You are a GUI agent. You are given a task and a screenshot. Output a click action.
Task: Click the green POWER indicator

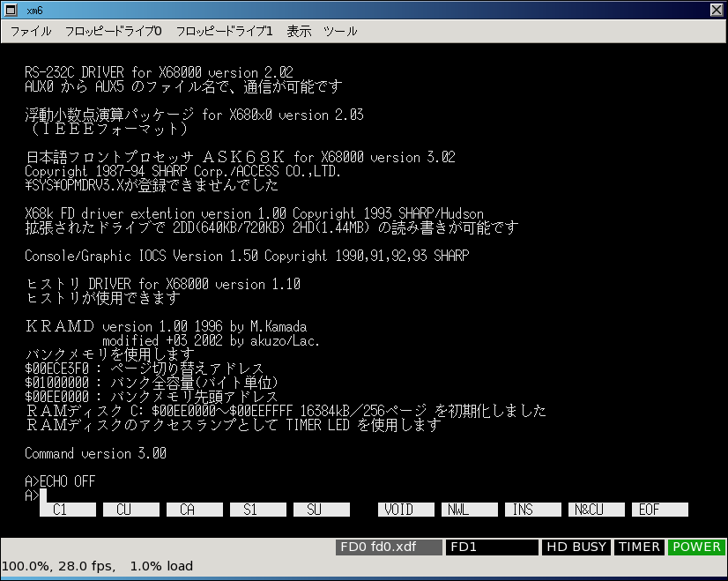click(x=696, y=547)
